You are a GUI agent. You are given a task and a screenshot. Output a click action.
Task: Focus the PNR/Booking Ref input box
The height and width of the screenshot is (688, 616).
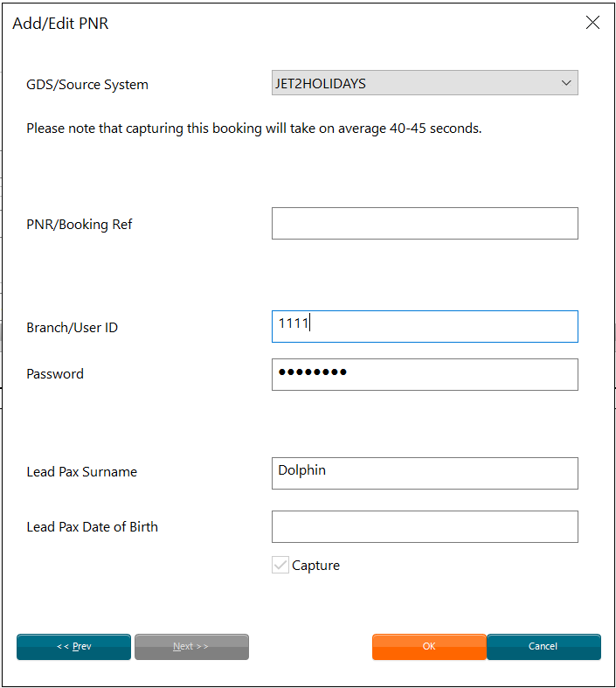pyautogui.click(x=425, y=224)
